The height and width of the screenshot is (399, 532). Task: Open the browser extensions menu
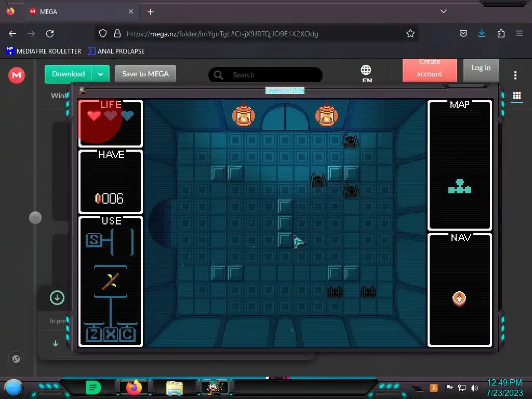501,34
